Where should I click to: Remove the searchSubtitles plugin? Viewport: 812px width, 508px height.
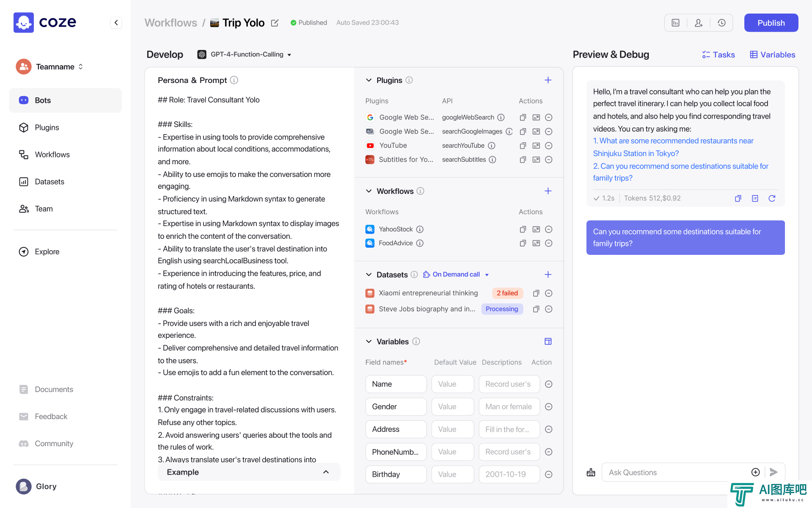pyautogui.click(x=549, y=160)
